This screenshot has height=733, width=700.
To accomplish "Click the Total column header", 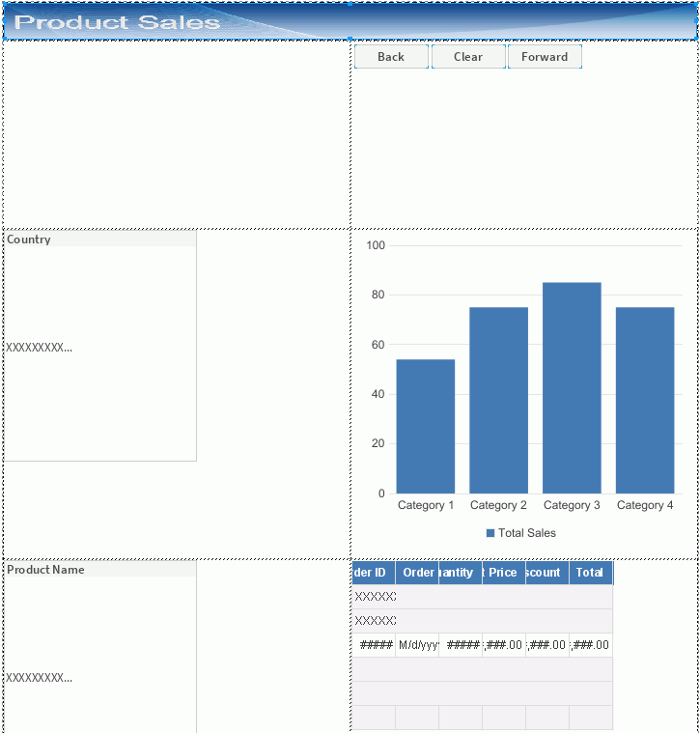I will [x=590, y=573].
